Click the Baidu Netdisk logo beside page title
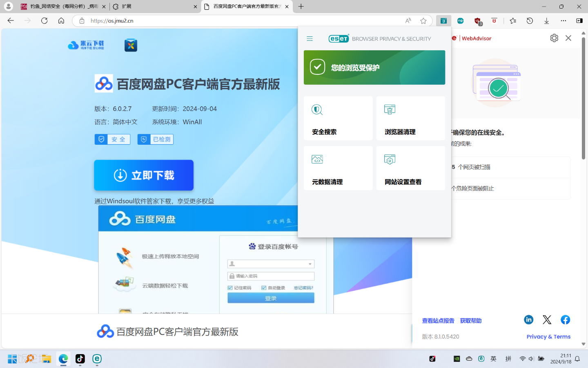 (x=104, y=83)
